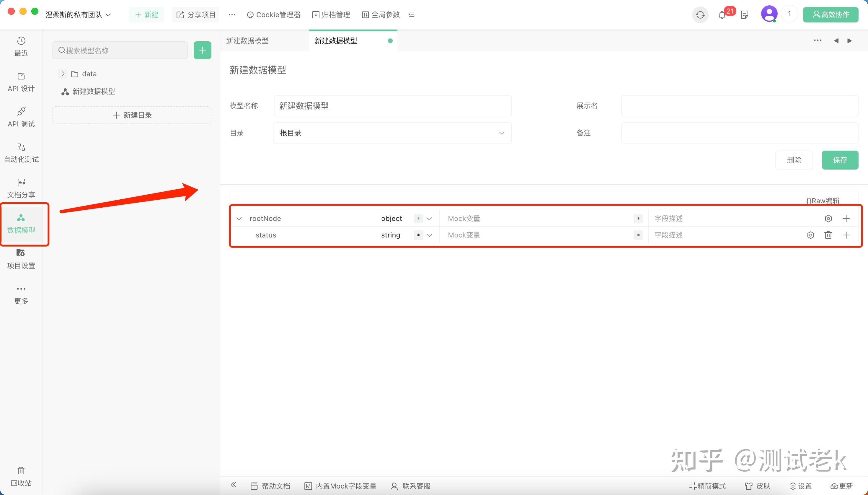
Task: Switch to the first 新建数据模型 tab
Action: tap(247, 40)
